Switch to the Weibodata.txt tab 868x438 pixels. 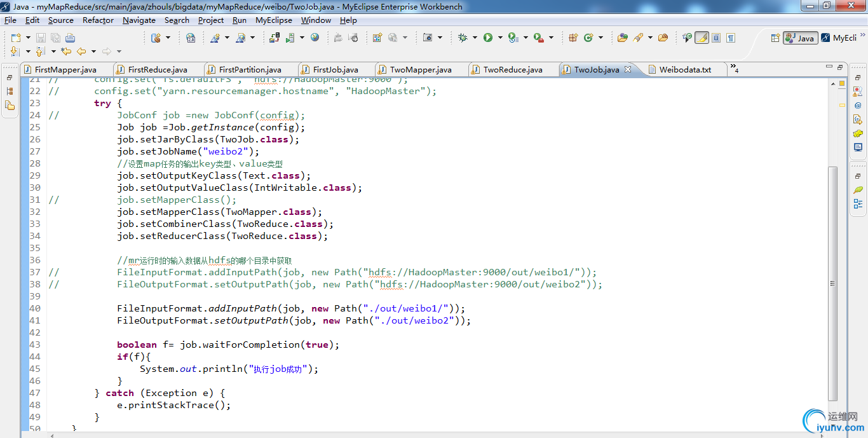(685, 70)
